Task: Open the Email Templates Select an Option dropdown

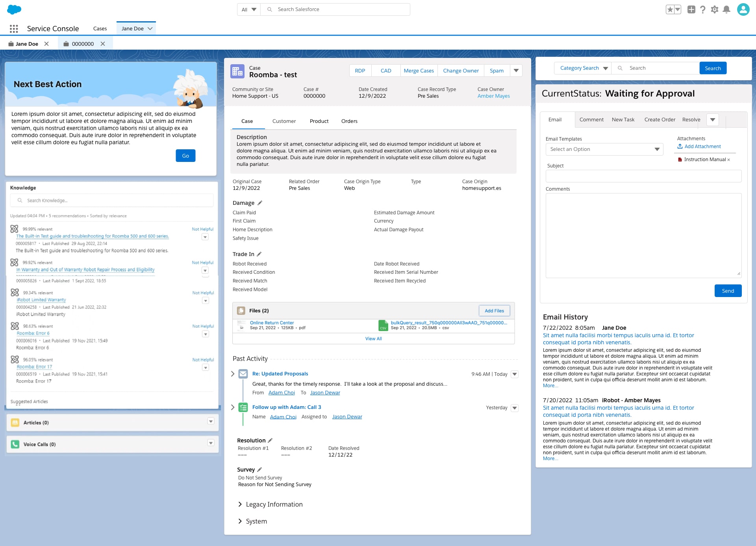Action: (x=604, y=149)
